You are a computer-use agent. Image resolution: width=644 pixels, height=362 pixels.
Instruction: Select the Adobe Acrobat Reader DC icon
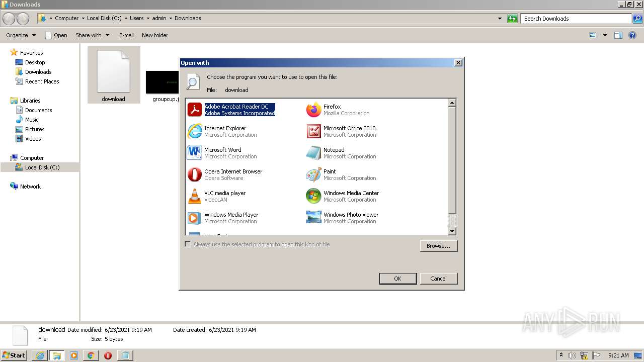click(x=195, y=110)
